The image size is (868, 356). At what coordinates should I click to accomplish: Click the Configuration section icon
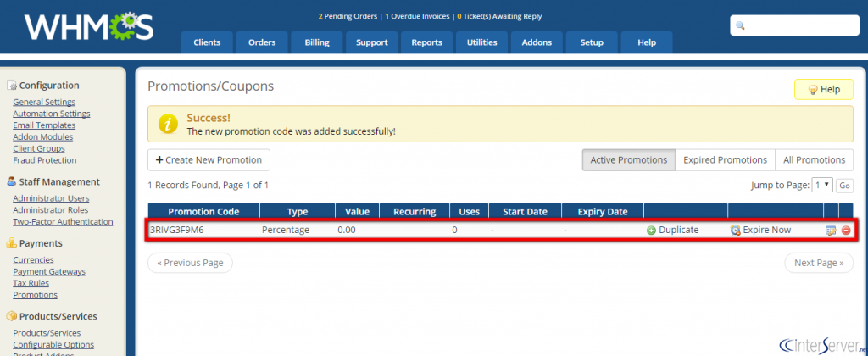tap(12, 86)
